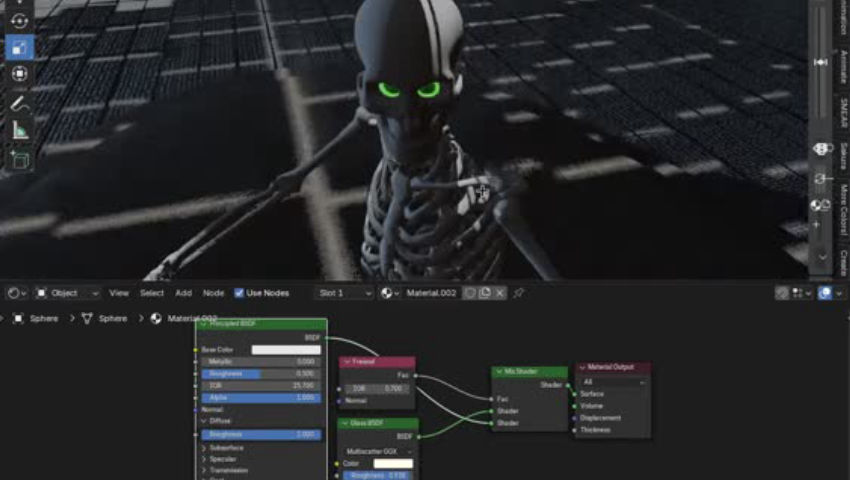Open the View menu in node editor
This screenshot has width=850, height=480.
[x=119, y=293]
